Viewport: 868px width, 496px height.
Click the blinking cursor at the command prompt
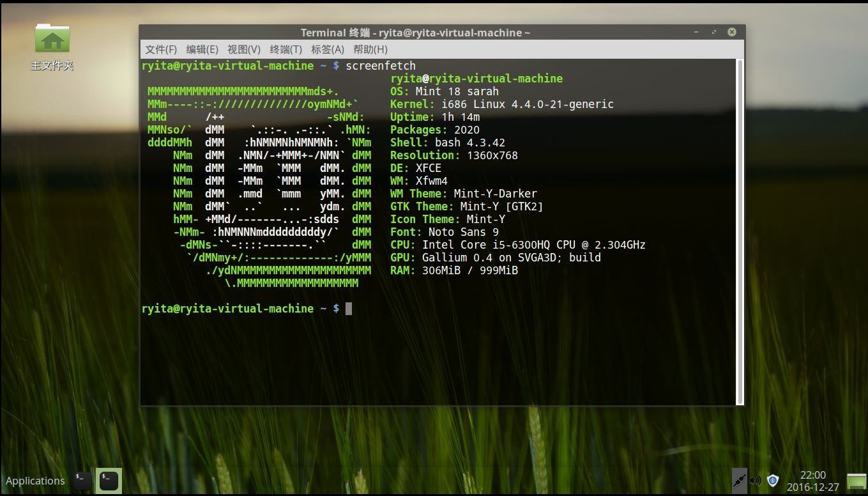coord(348,309)
